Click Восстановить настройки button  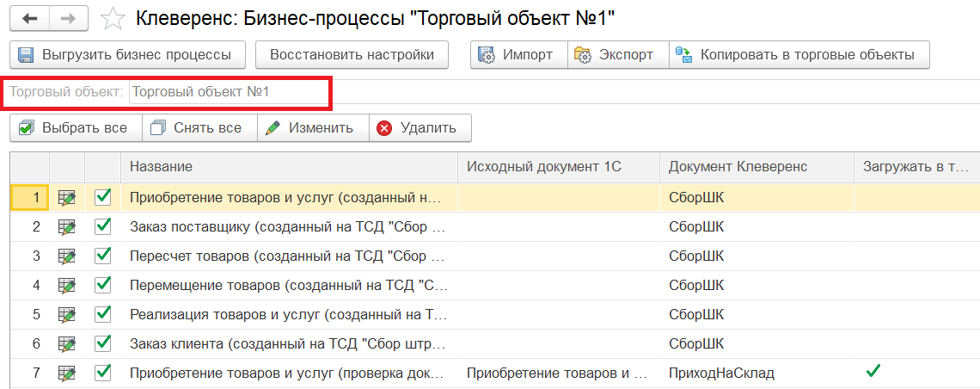(352, 54)
